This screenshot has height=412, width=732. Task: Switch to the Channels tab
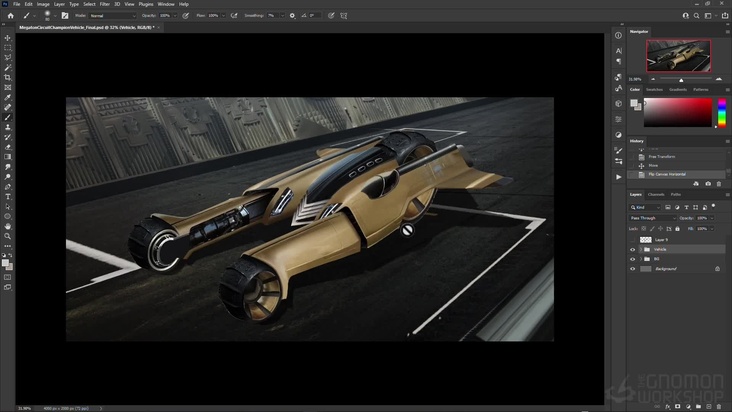pyautogui.click(x=656, y=194)
